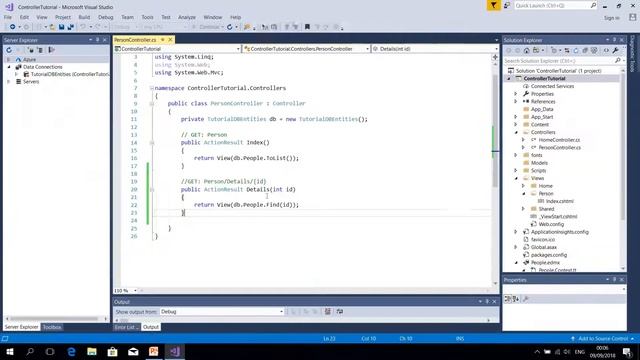This screenshot has height=360, width=640.
Task: Open PowerPoint from taskbar
Action: click(x=153, y=351)
